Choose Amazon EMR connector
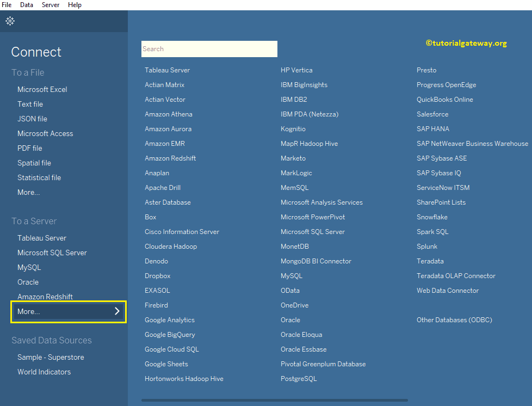Viewport: 532px width, 406px height. 165,144
